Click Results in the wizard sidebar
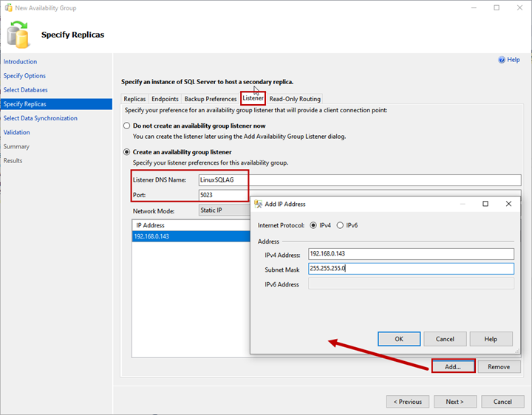The height and width of the screenshot is (415, 532). click(13, 161)
